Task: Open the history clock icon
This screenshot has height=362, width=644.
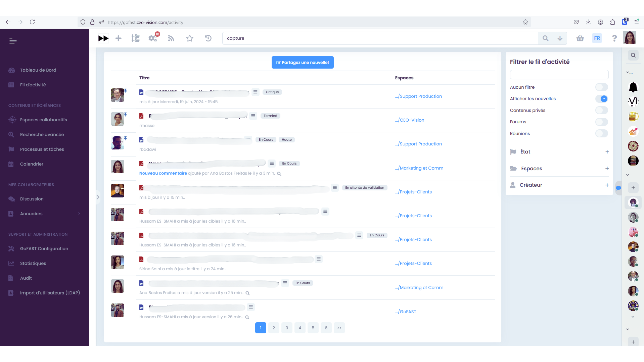Action: pyautogui.click(x=208, y=38)
